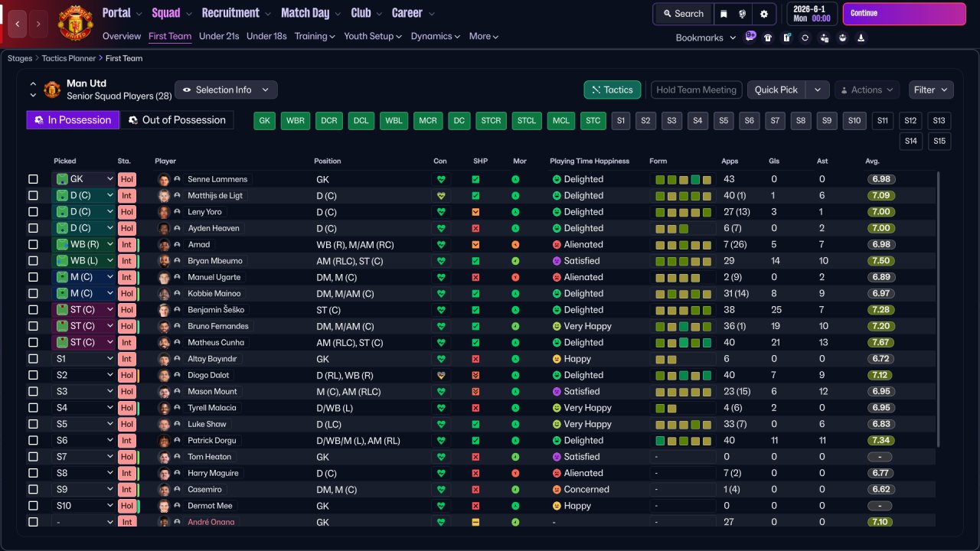The height and width of the screenshot is (551, 980).
Task: Click Patrick Dorgu's form colour bar
Action: [x=684, y=441]
